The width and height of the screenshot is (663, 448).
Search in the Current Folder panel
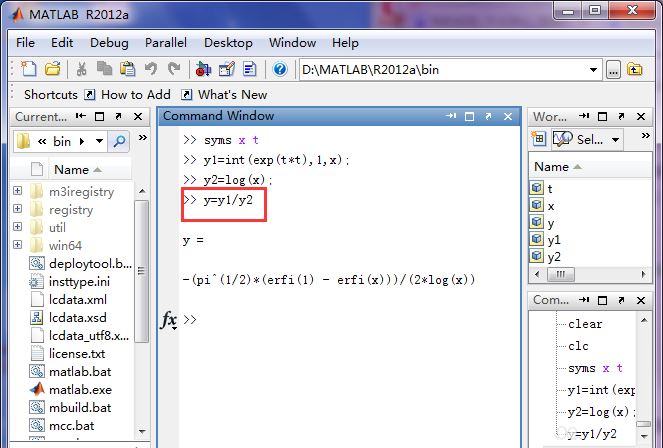click(119, 141)
